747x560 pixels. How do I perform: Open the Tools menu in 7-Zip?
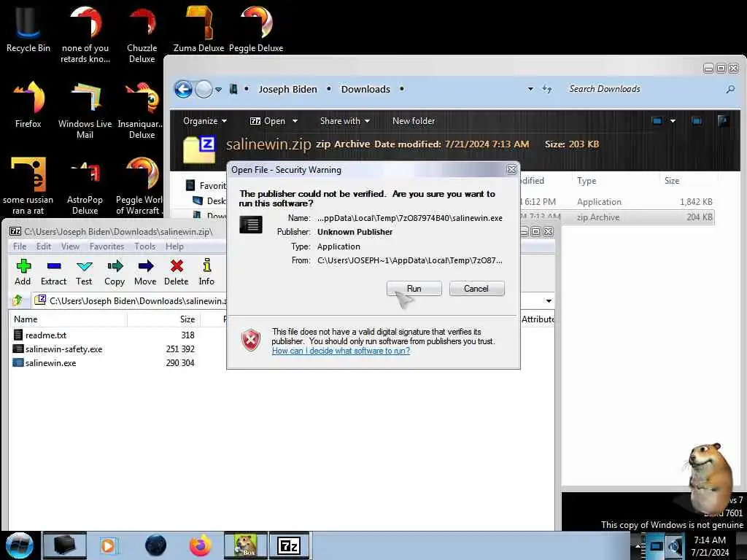pyautogui.click(x=145, y=246)
